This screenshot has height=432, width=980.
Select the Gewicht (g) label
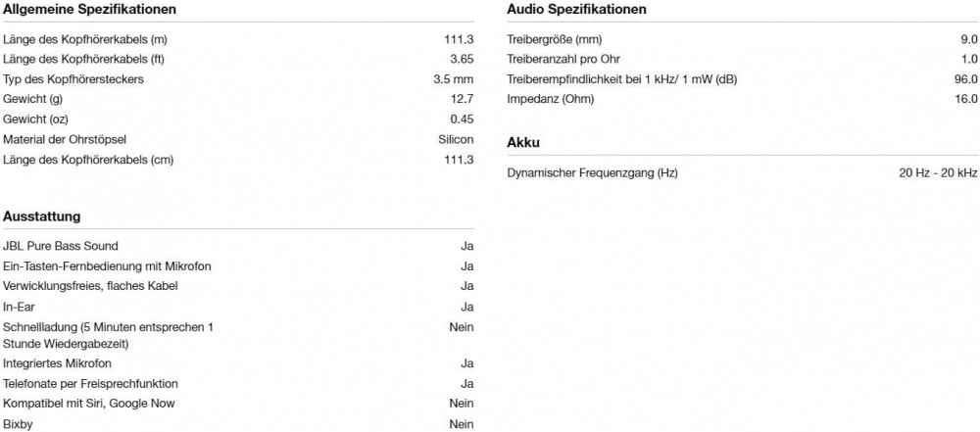(32, 99)
